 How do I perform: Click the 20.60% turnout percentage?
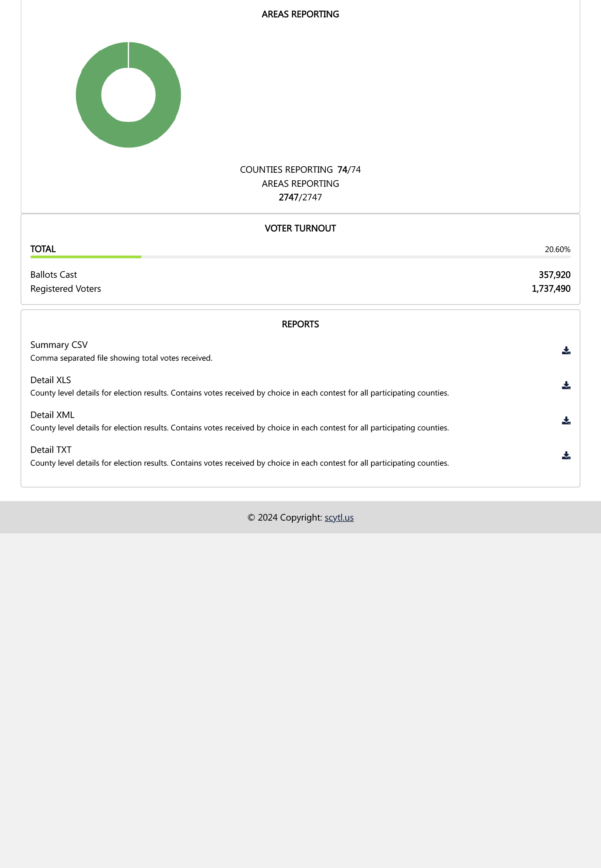point(557,249)
